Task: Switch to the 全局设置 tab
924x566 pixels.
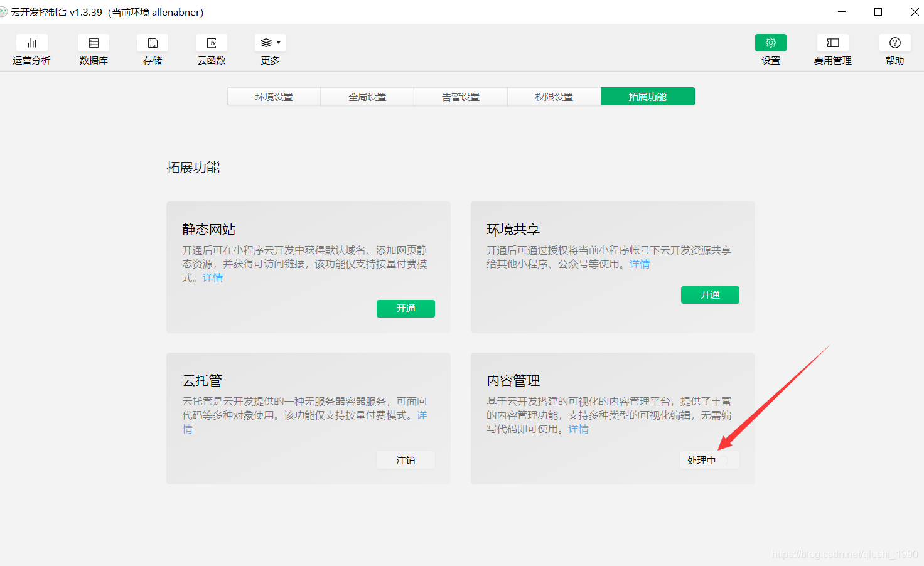Action: click(367, 97)
